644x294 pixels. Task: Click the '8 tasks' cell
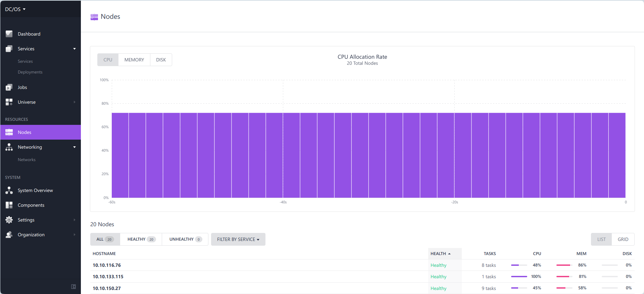(489, 265)
